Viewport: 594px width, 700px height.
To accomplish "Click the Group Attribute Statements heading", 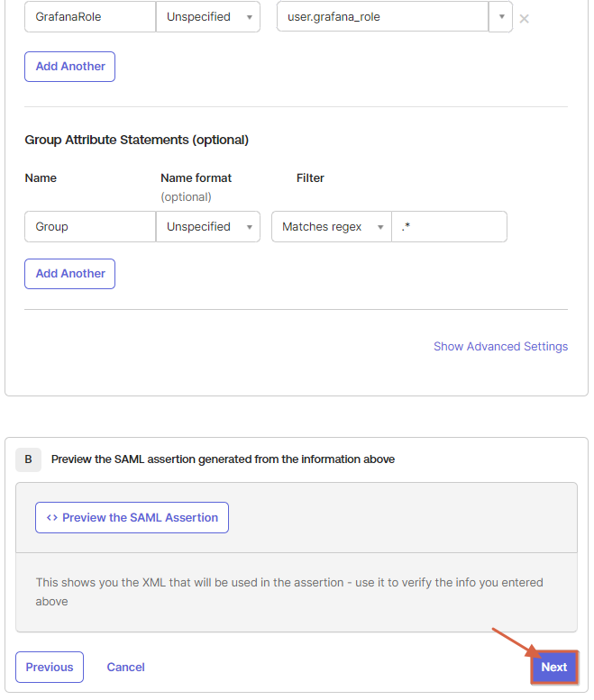I will coord(137,141).
